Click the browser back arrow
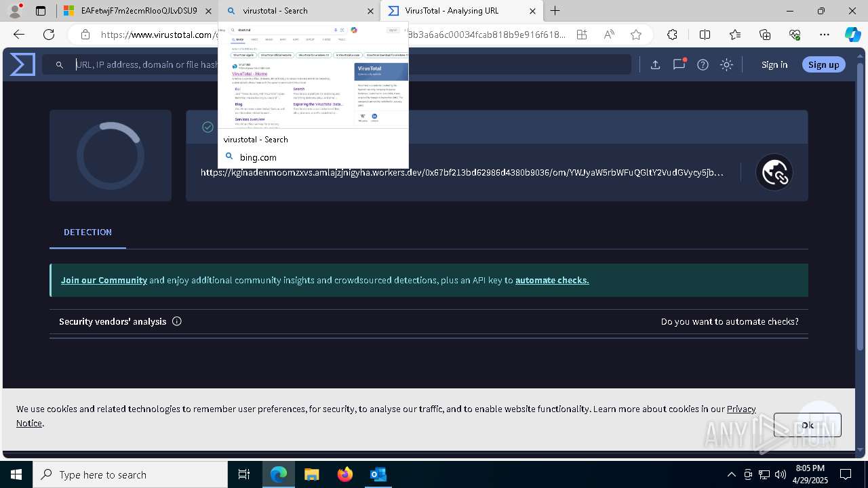868x488 pixels. tap(19, 35)
